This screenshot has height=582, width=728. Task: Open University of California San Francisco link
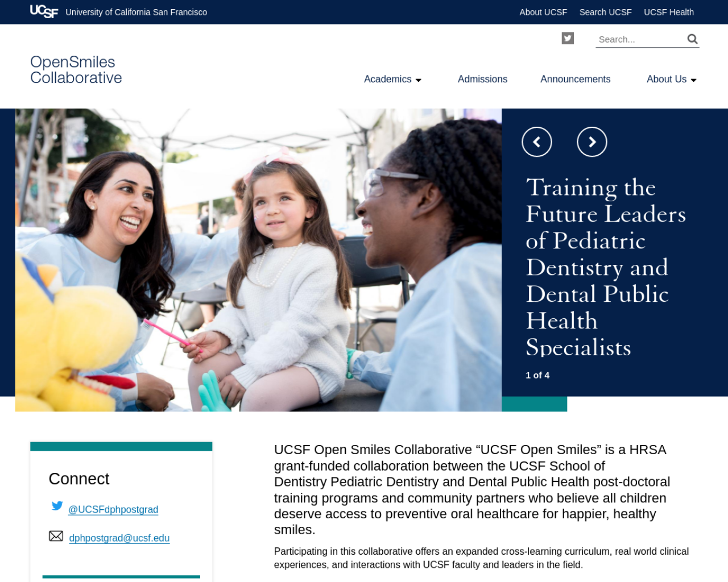[x=136, y=12]
